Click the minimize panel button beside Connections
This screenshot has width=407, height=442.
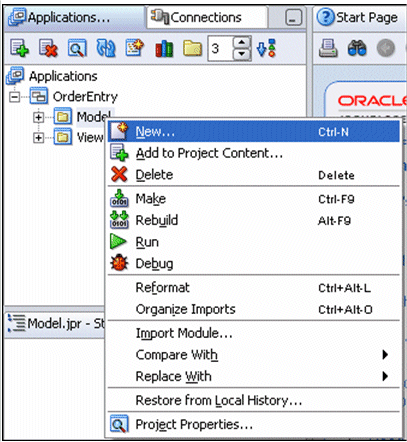point(293,18)
